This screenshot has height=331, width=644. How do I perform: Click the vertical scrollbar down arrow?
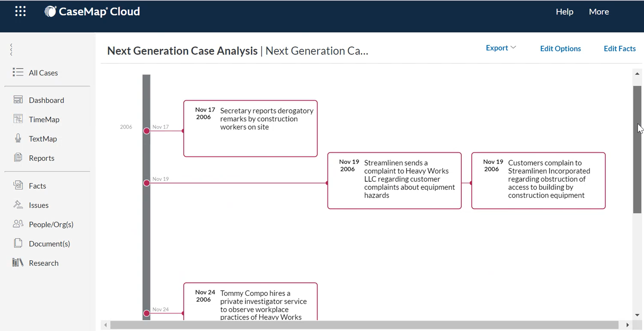coord(637,316)
